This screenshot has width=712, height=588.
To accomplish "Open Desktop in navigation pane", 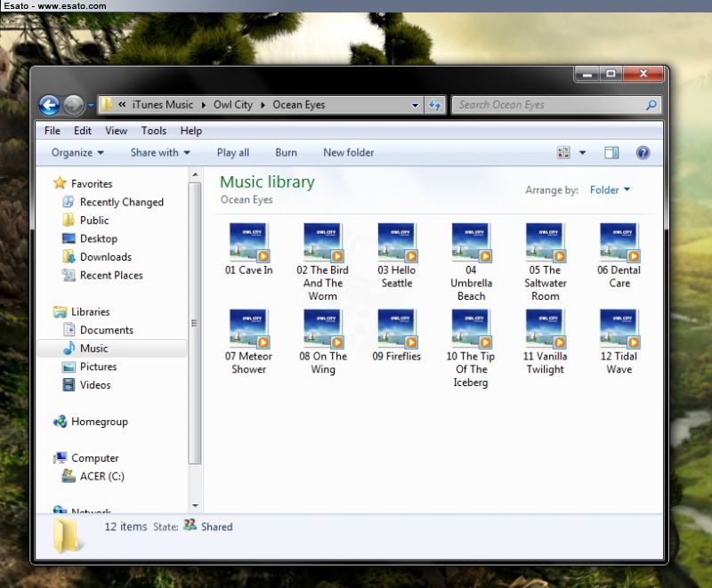I will [99, 238].
